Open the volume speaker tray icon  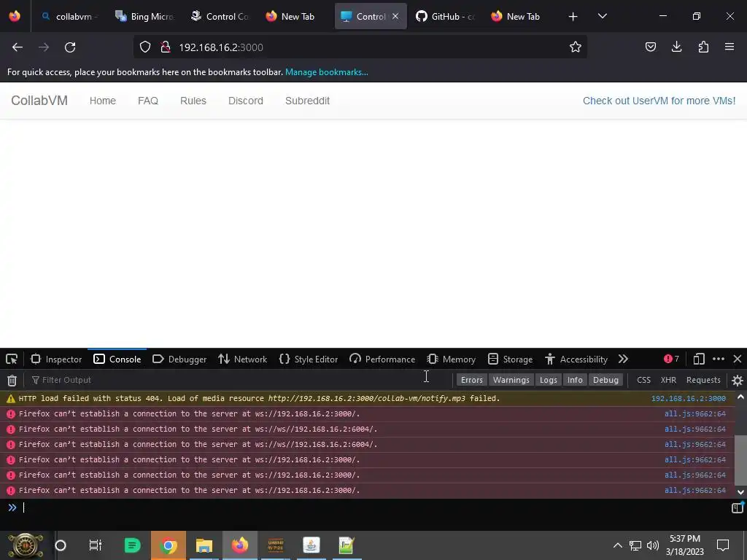point(653,545)
